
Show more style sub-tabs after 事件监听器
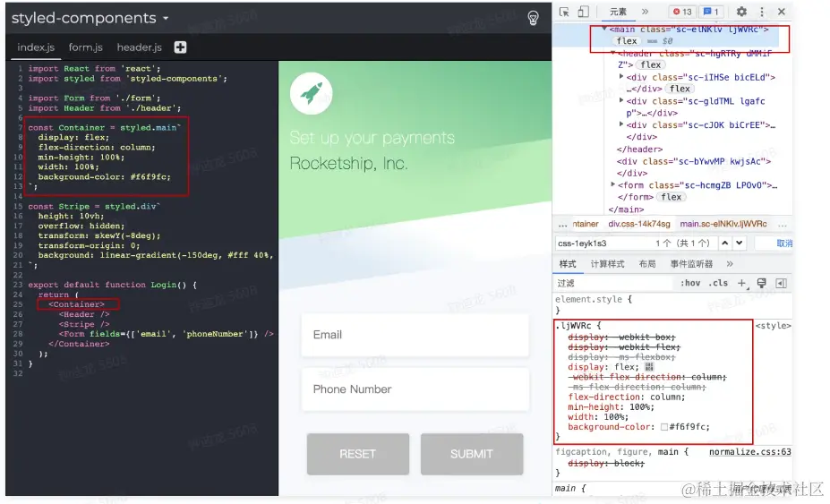[x=730, y=264]
